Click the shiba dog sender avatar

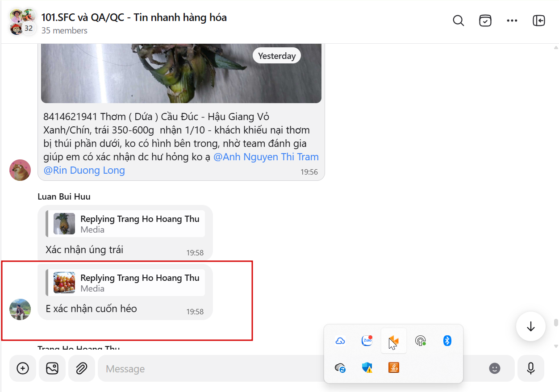pos(20,170)
